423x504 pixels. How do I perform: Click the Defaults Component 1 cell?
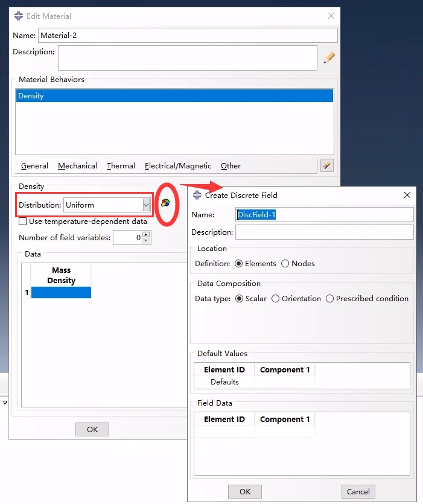tap(285, 382)
